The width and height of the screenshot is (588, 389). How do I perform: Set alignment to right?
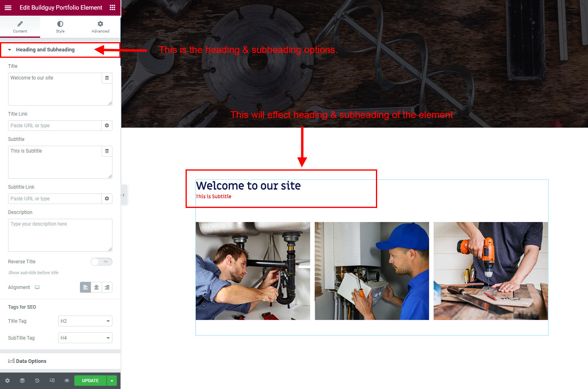(107, 287)
